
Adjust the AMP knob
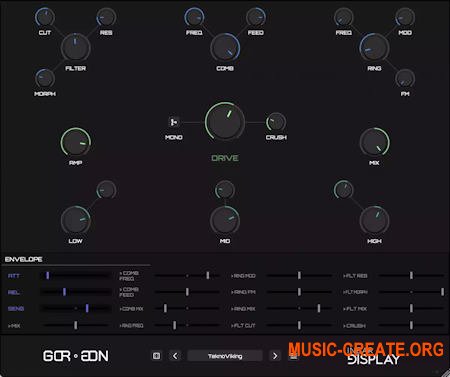click(x=76, y=142)
